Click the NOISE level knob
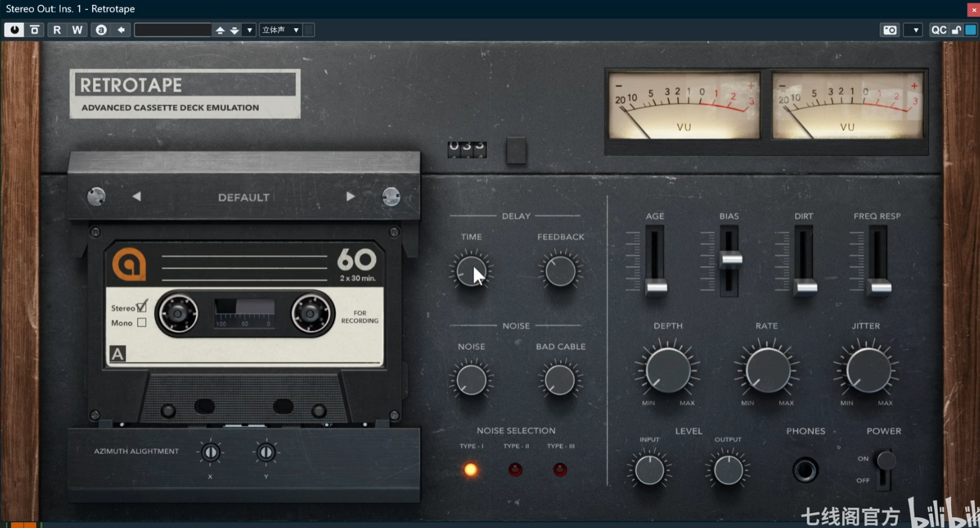The image size is (980, 528). pos(471,381)
